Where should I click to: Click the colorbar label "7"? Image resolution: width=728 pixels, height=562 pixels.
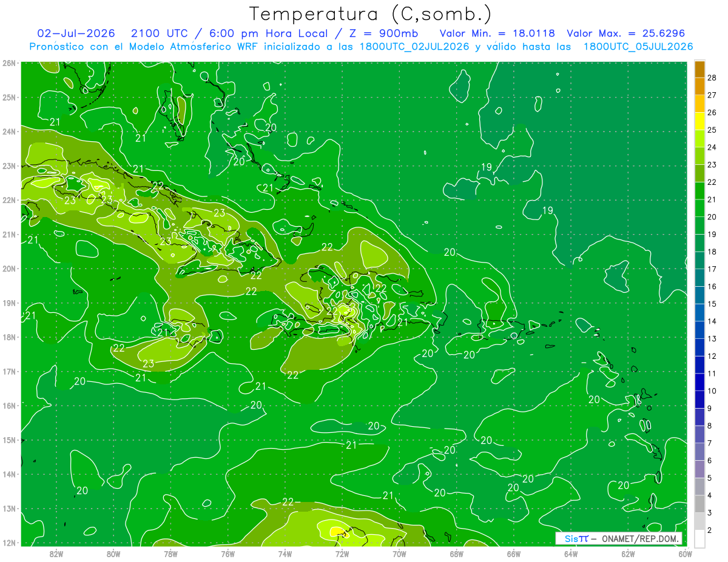click(x=710, y=443)
